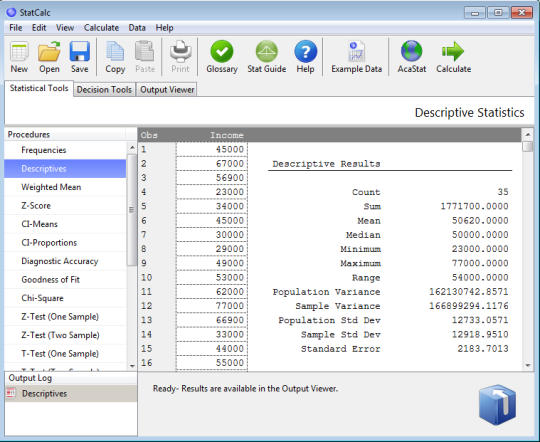
Task: Switch to the Output Viewer tab
Action: (167, 90)
